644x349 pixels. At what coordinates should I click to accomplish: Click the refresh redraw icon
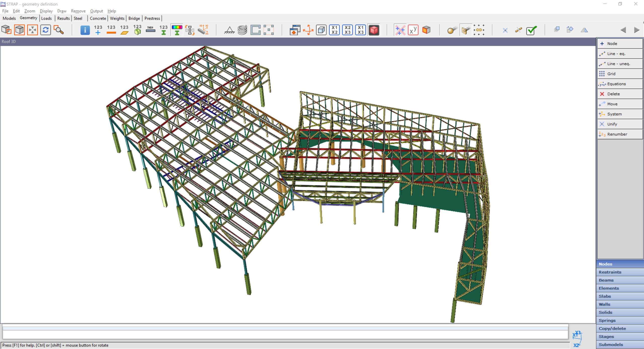46,30
